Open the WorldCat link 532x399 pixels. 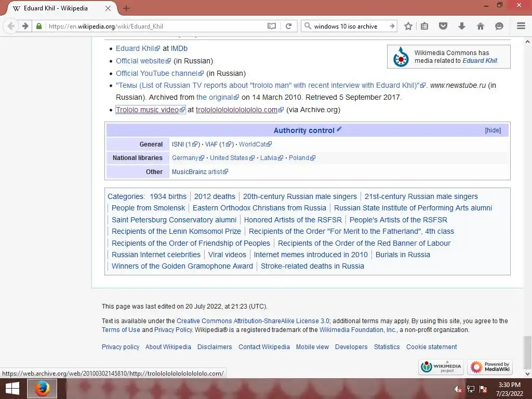[255, 144]
